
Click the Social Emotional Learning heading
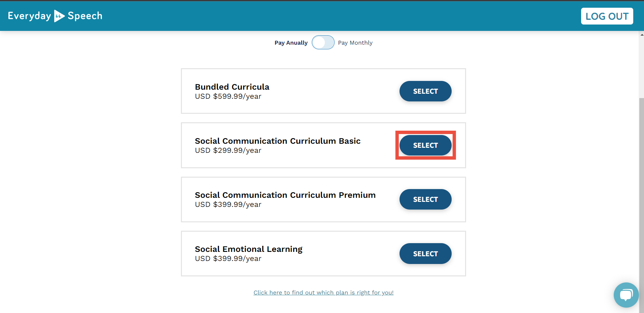(x=249, y=249)
